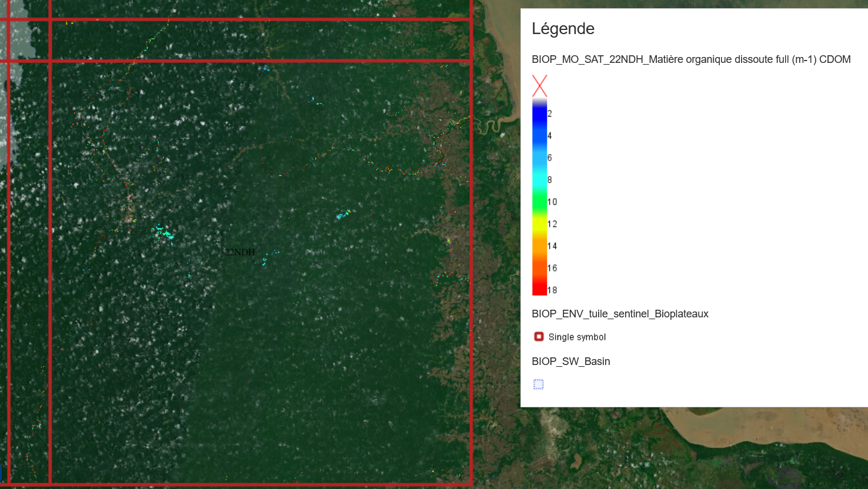Click the value 2 on the color scale
The width and height of the screenshot is (868, 489).
coord(550,113)
